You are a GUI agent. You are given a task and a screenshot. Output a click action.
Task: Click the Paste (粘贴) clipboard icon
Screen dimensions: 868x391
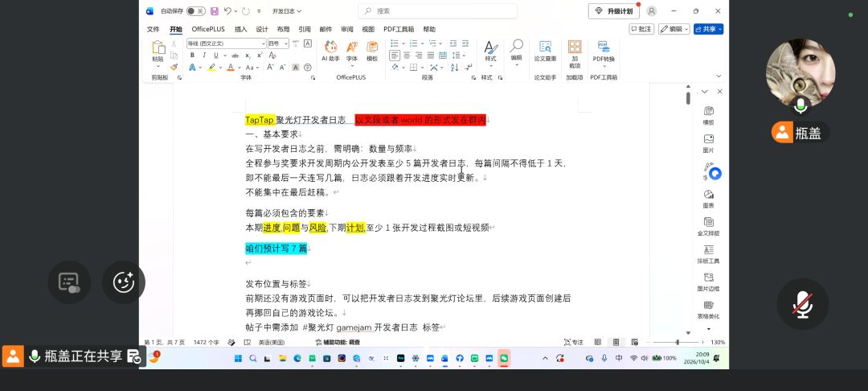(158, 47)
